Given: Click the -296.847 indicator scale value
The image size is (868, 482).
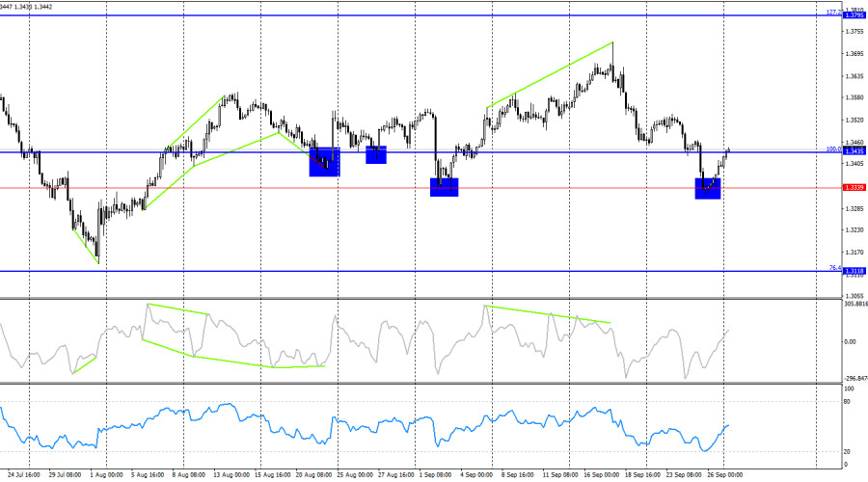Looking at the screenshot, I should click(855, 379).
